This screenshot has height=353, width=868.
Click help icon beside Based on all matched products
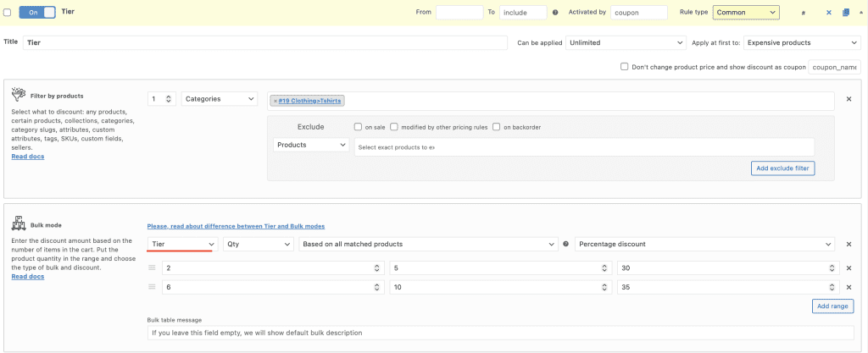point(565,245)
